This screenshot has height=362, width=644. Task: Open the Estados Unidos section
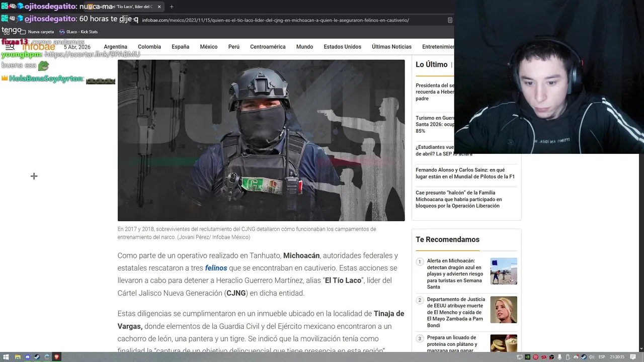[x=343, y=47]
